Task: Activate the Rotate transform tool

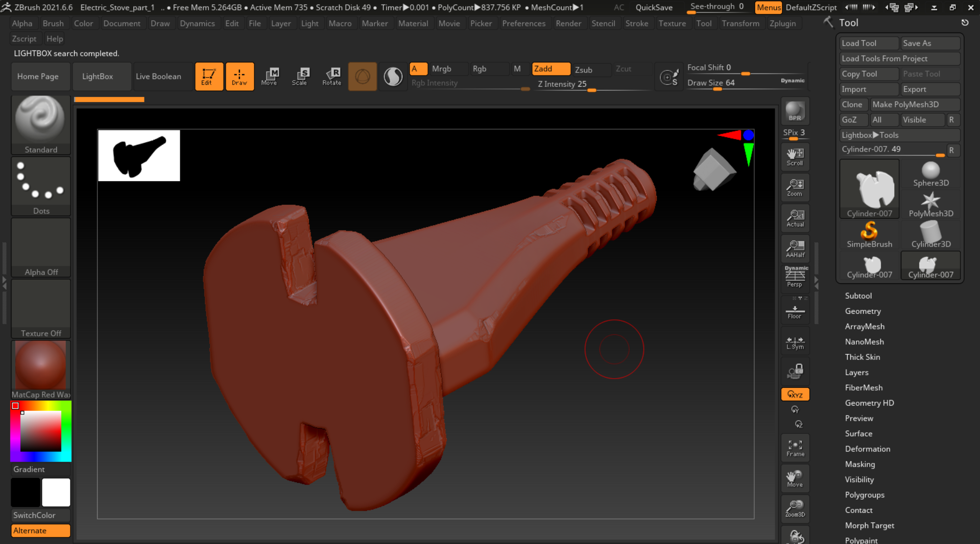Action: [x=331, y=76]
